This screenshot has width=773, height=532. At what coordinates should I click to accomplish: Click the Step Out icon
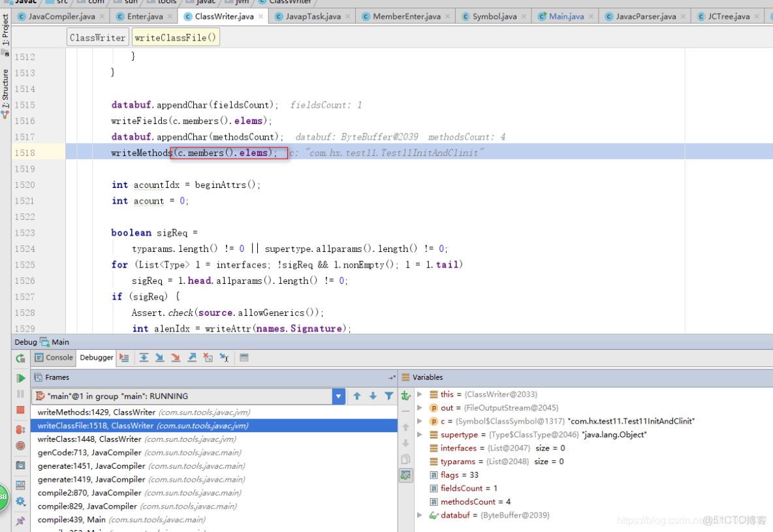[191, 357]
